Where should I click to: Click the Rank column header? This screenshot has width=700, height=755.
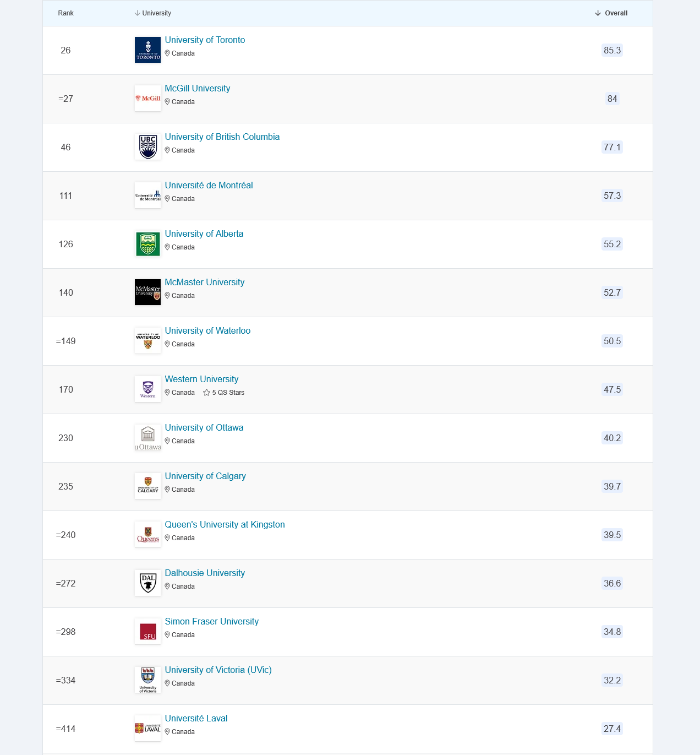(x=65, y=13)
